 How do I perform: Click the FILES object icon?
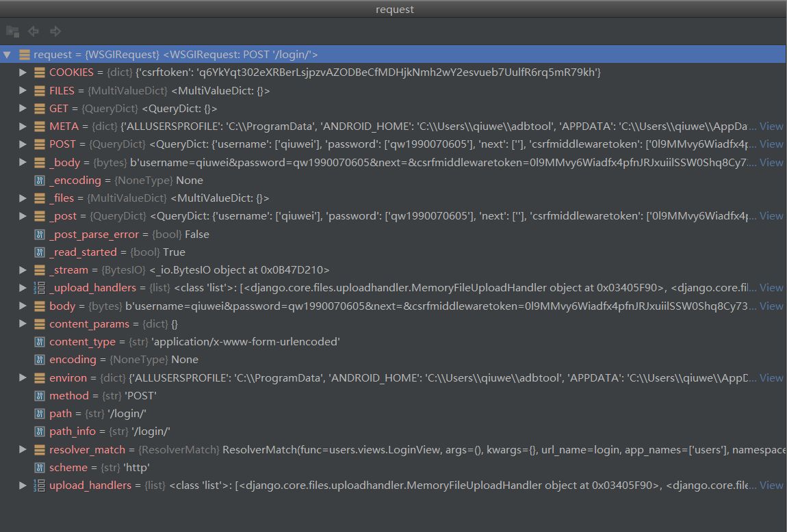click(x=40, y=91)
